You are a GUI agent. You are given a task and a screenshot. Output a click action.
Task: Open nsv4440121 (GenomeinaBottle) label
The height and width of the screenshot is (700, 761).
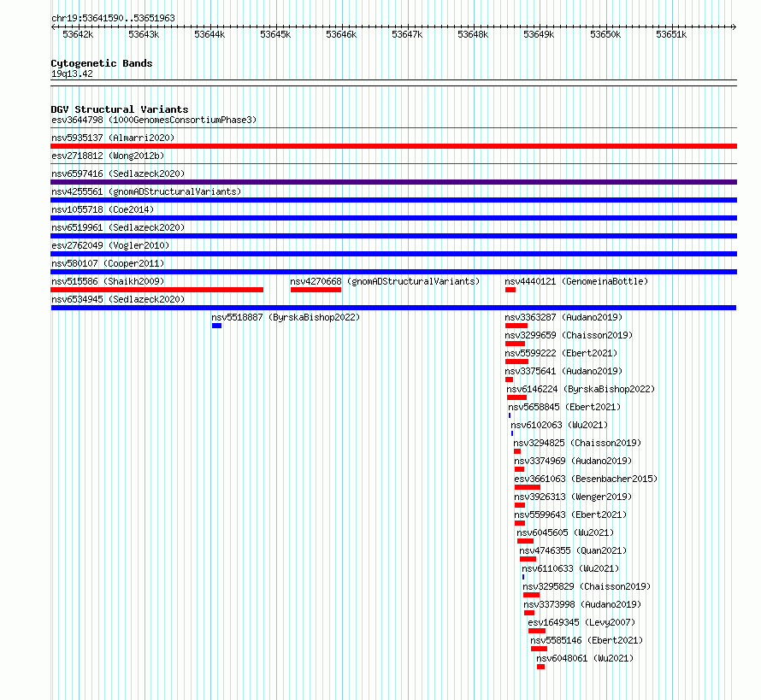(x=576, y=281)
